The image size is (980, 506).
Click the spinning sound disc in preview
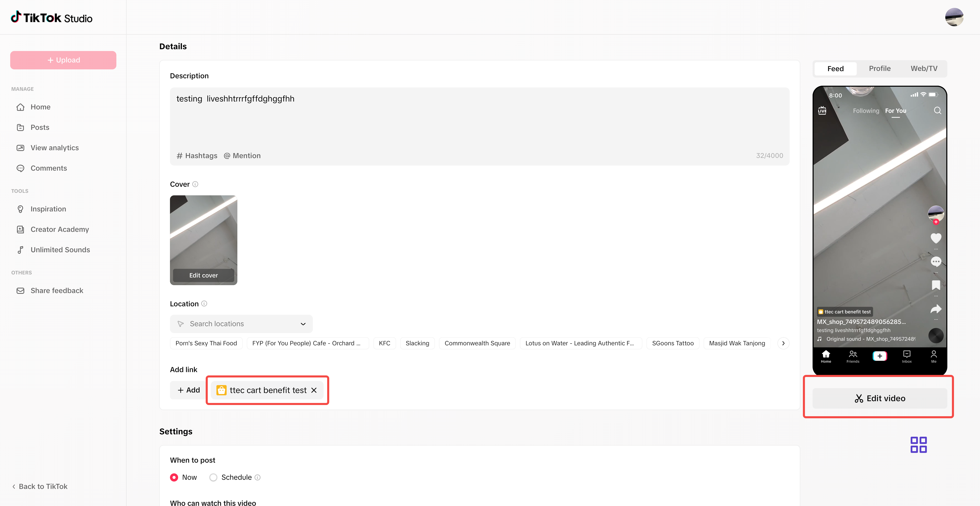point(936,336)
